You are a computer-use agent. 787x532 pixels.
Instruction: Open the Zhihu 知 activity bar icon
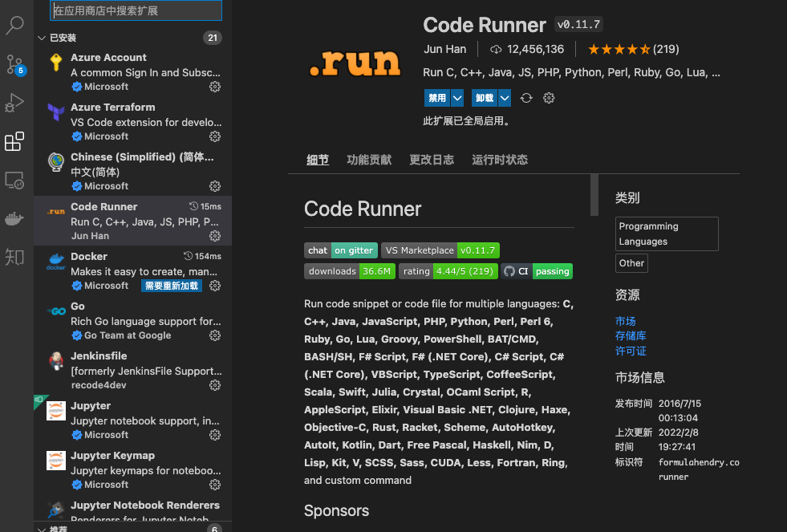click(x=14, y=257)
